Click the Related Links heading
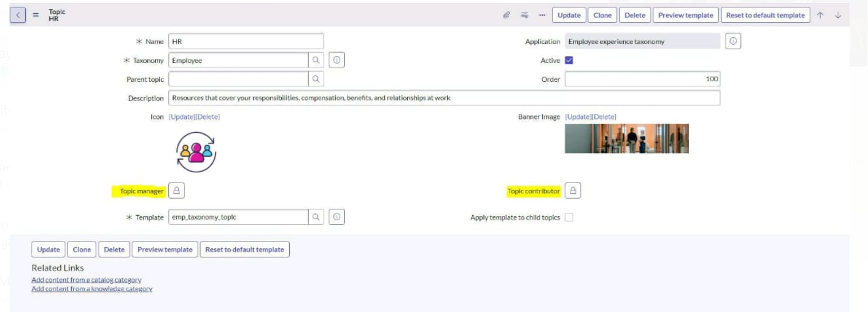Viewport: 868px width, 312px height. tap(58, 268)
